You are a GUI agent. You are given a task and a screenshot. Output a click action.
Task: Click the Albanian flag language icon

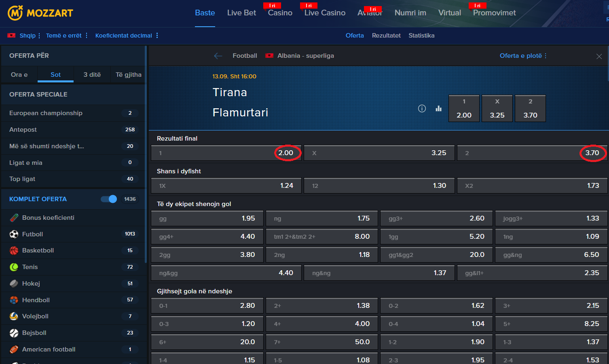coord(11,36)
